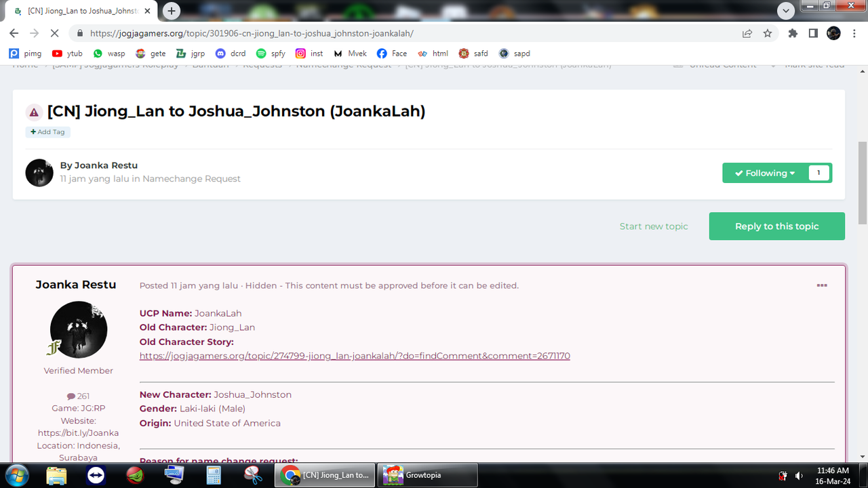The height and width of the screenshot is (488, 868).
Task: Open the Old Character Story URL link
Action: point(355,356)
